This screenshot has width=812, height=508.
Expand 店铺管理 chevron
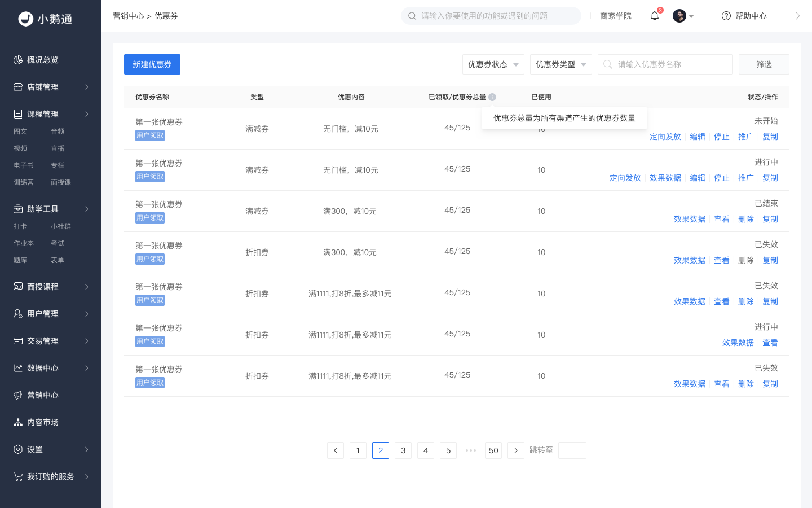point(87,87)
